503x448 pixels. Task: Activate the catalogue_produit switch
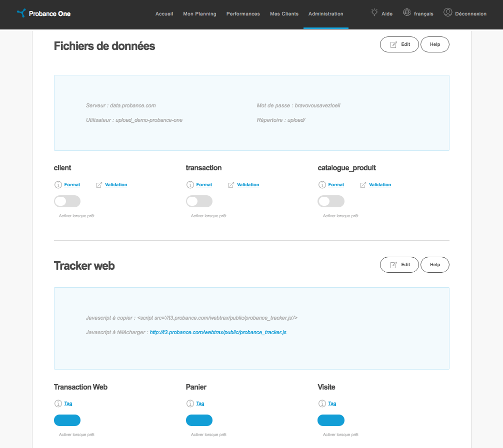(330, 201)
